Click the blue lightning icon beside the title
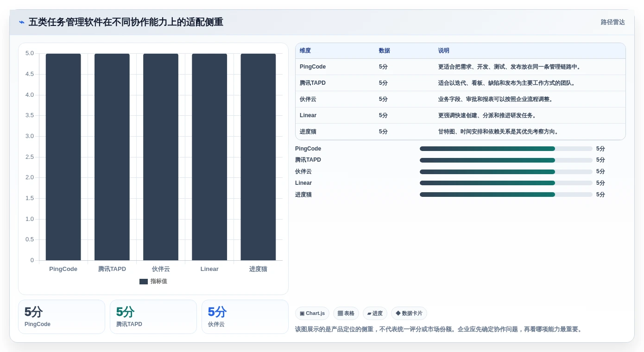 22,22
